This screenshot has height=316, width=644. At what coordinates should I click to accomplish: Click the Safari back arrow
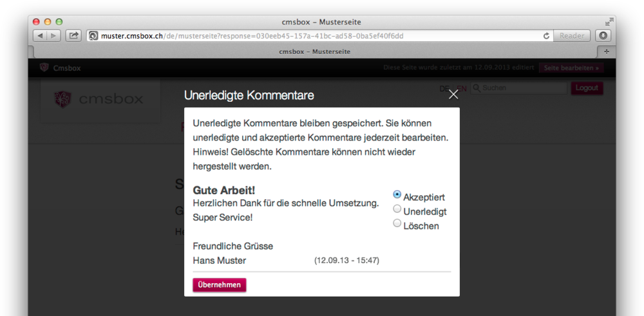39,36
